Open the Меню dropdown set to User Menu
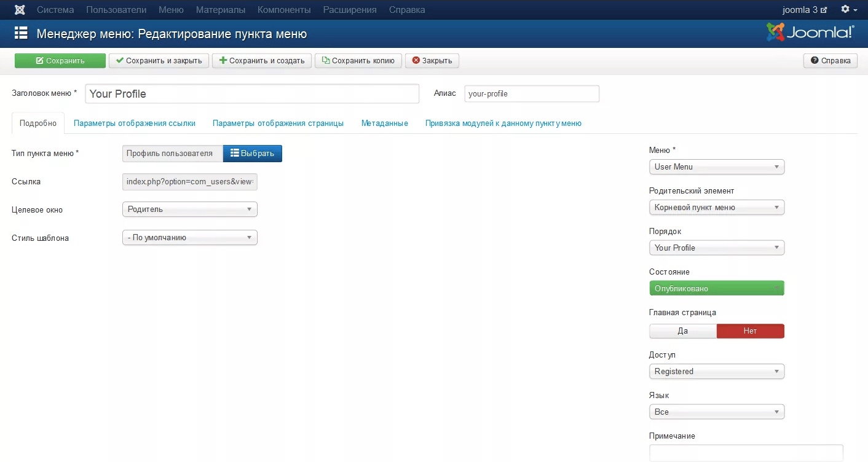This screenshot has width=868, height=462. pyautogui.click(x=716, y=166)
